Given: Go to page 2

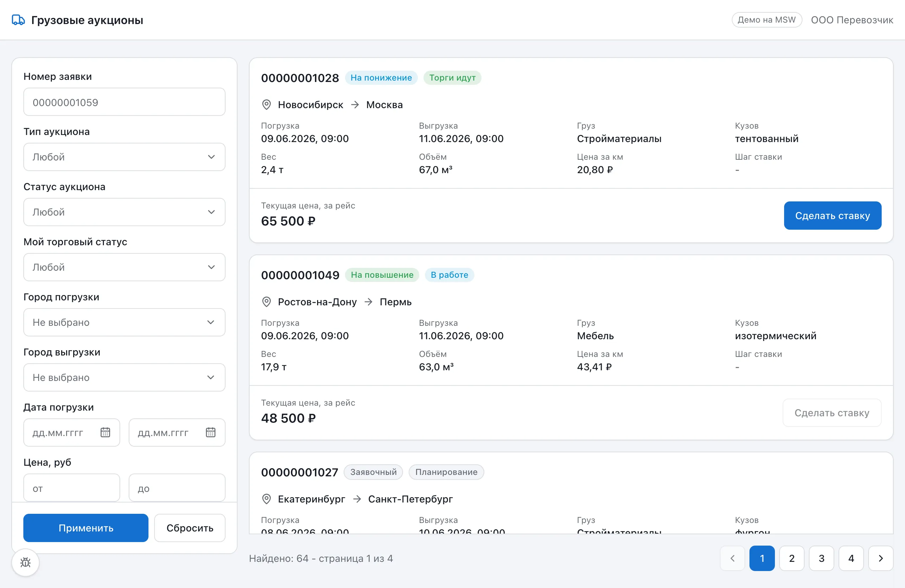Looking at the screenshot, I should click(792, 558).
